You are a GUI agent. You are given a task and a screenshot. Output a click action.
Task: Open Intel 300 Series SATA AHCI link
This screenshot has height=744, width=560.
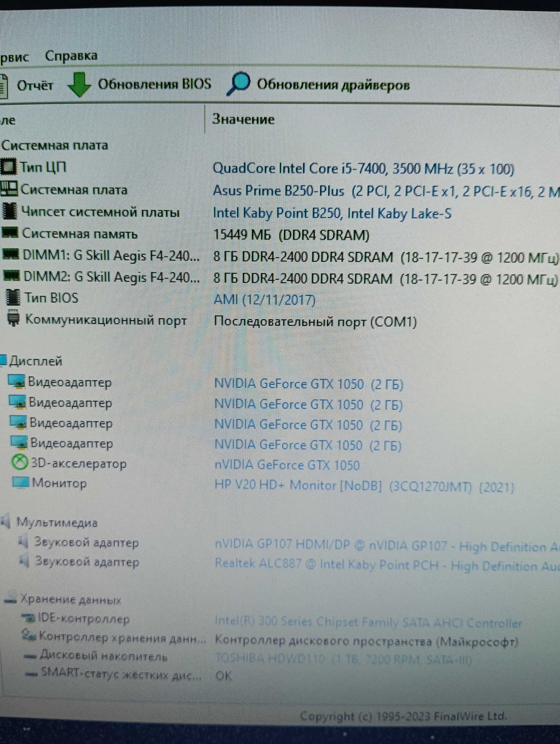368,622
